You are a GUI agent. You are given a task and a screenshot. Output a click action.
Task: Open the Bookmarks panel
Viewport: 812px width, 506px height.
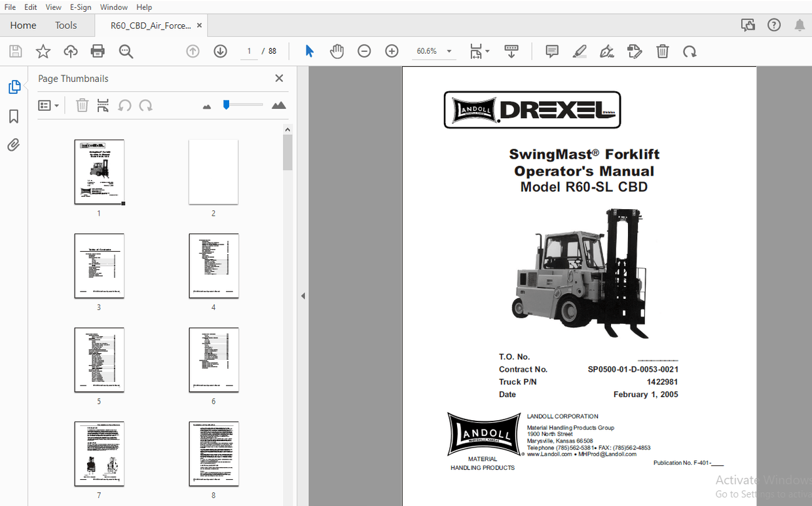[x=13, y=116]
